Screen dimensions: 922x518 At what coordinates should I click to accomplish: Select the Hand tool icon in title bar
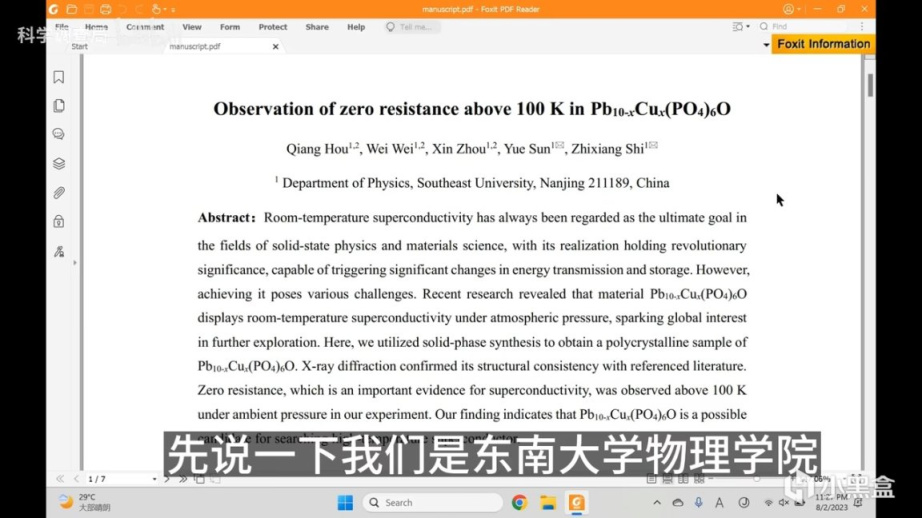click(x=156, y=9)
